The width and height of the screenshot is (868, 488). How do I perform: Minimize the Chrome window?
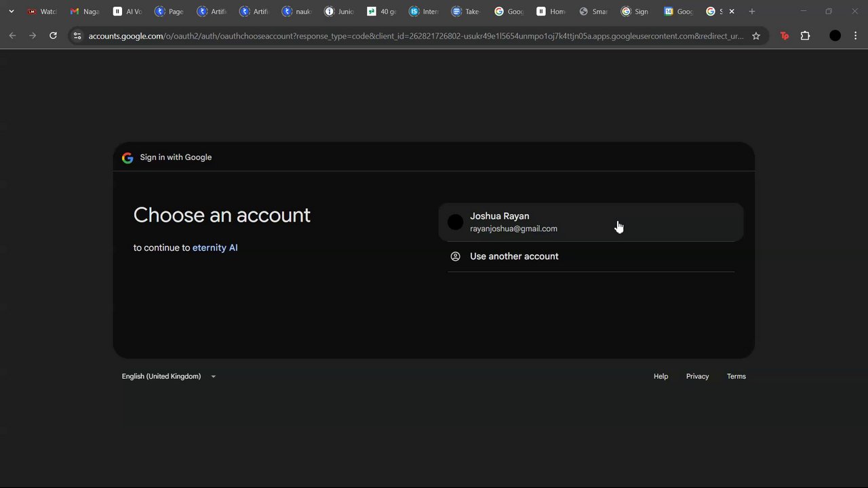803,12
